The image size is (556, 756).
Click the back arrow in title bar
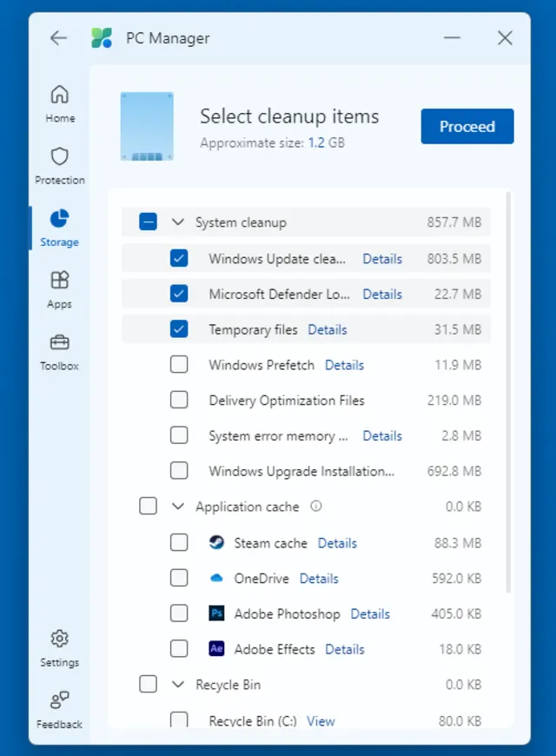(x=58, y=38)
